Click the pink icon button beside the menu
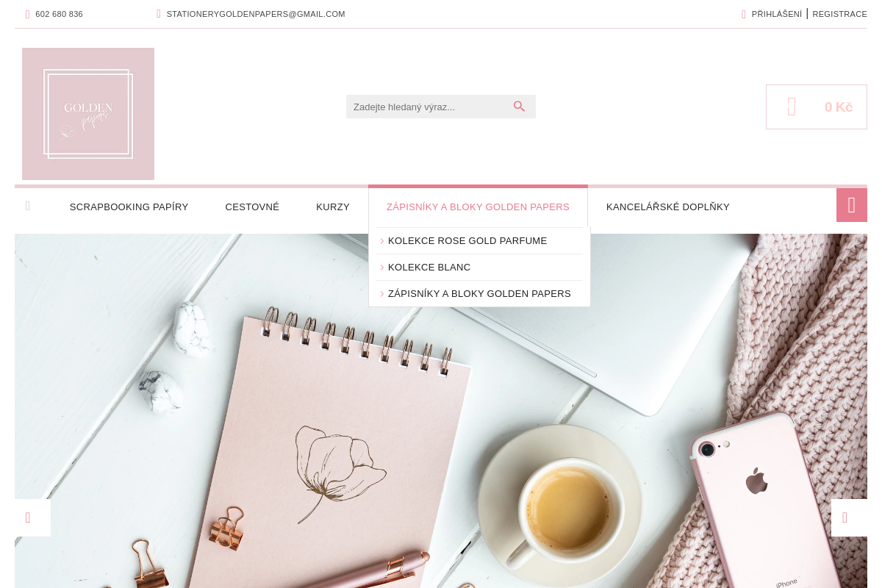Image resolution: width=882 pixels, height=588 pixels. (852, 205)
